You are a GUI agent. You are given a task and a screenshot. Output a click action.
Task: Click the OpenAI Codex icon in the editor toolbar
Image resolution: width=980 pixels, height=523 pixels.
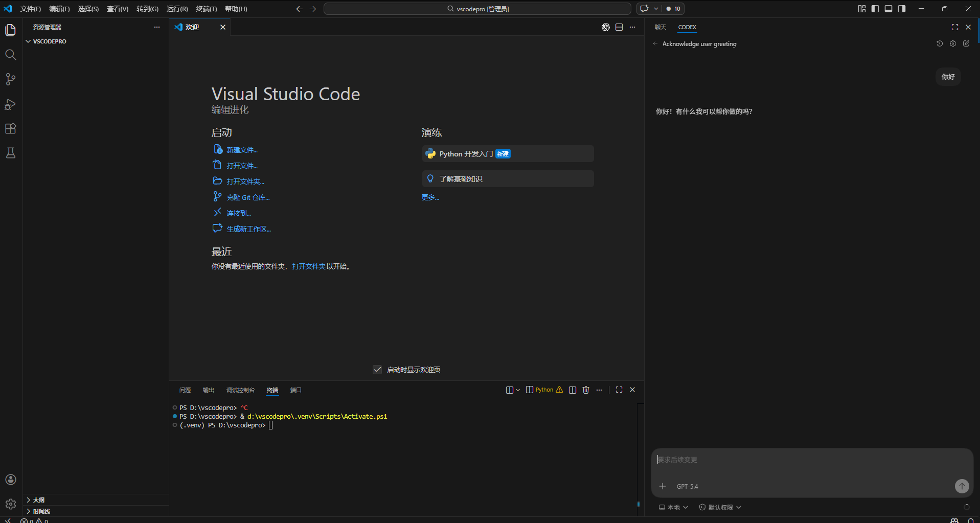coord(606,27)
